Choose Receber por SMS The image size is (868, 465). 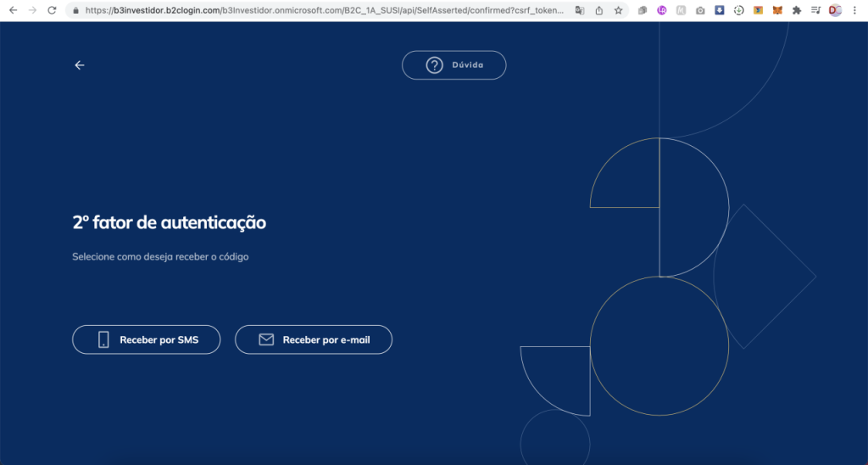(146, 339)
